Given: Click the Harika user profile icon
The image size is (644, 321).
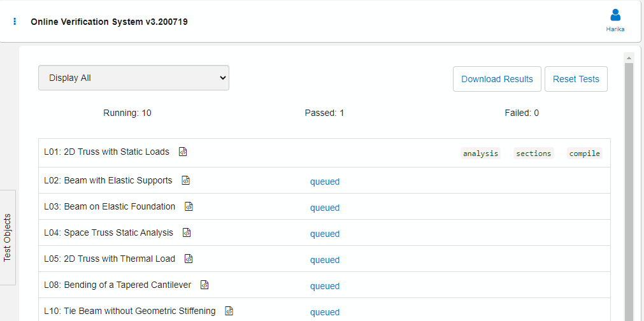Looking at the screenshot, I should (x=615, y=15).
